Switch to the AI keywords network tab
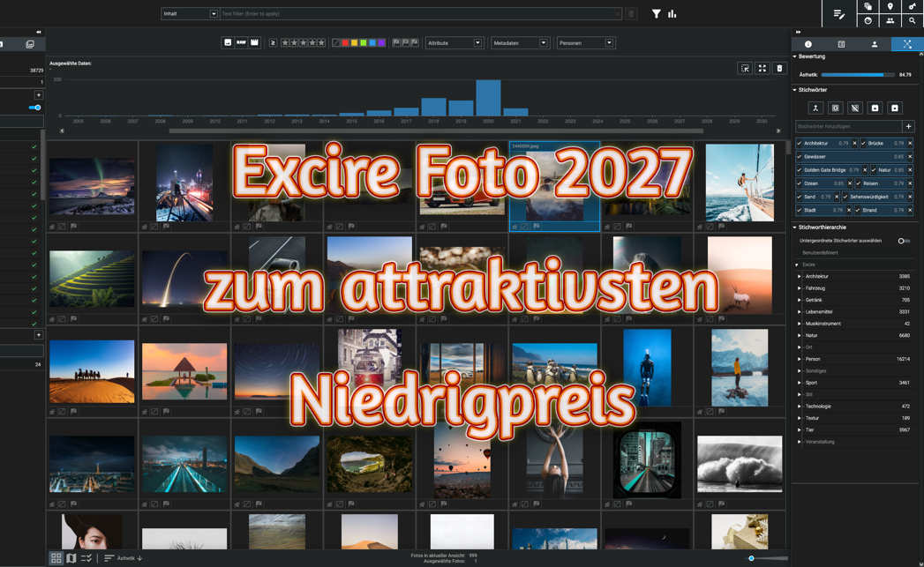924x567 pixels. (x=907, y=44)
